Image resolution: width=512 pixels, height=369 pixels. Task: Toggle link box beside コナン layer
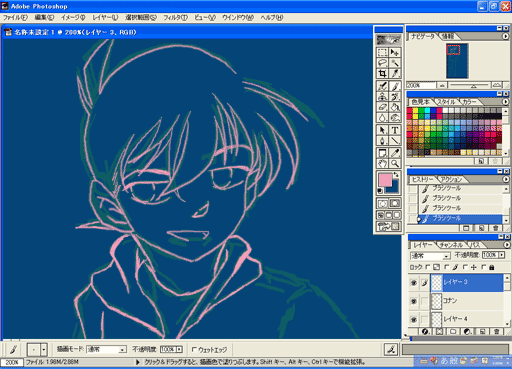[x=424, y=301]
